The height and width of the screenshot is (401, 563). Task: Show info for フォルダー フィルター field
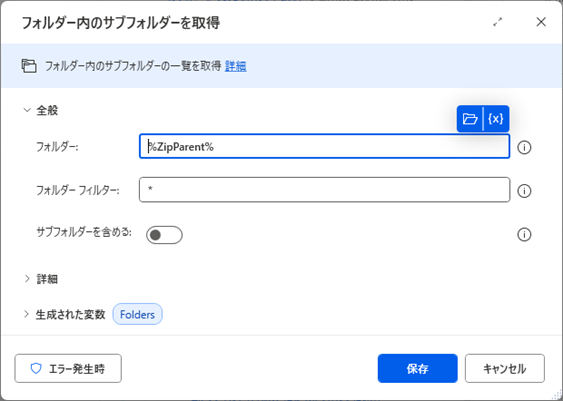(524, 191)
